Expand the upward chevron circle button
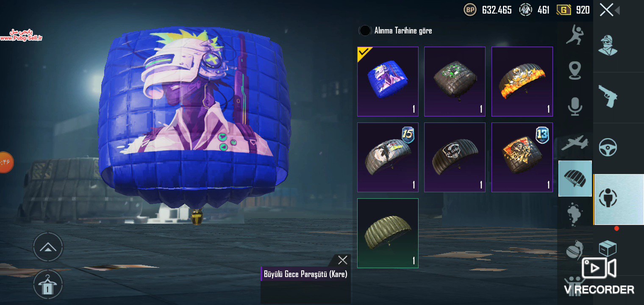644x305 pixels. (x=48, y=247)
